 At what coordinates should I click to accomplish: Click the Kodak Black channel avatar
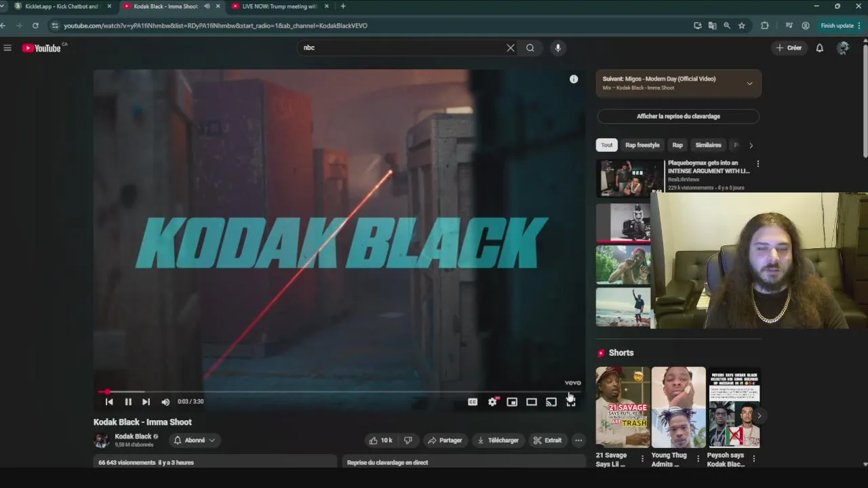pyautogui.click(x=102, y=441)
